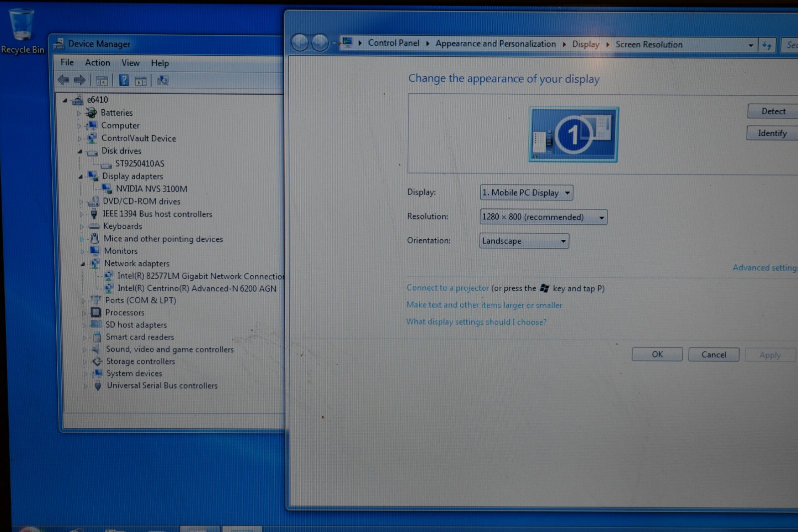
Task: Click the Back button in Screen Resolution window
Action: tap(300, 43)
